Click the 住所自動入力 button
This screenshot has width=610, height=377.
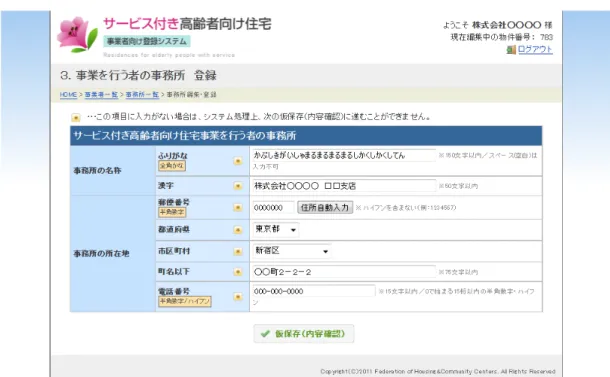325,207
